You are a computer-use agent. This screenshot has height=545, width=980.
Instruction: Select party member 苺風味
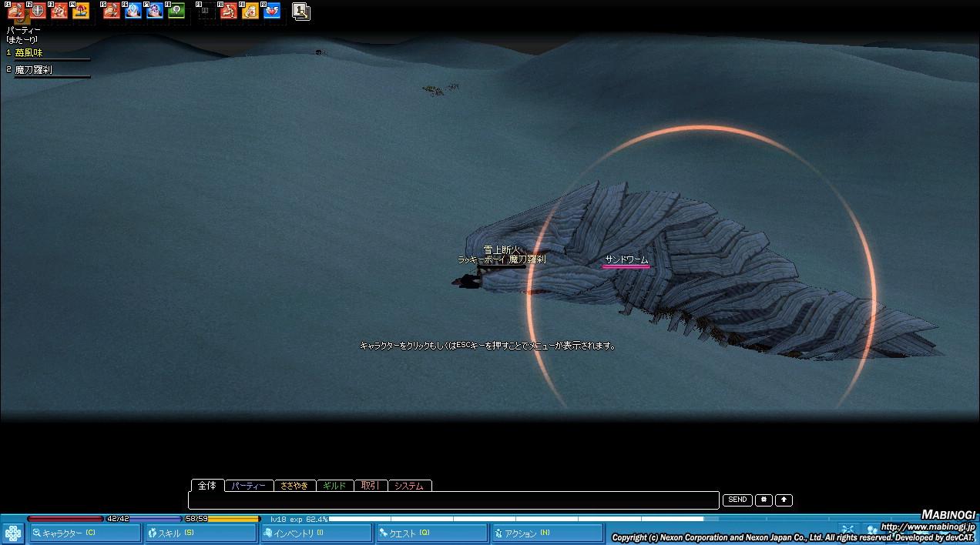[x=29, y=53]
